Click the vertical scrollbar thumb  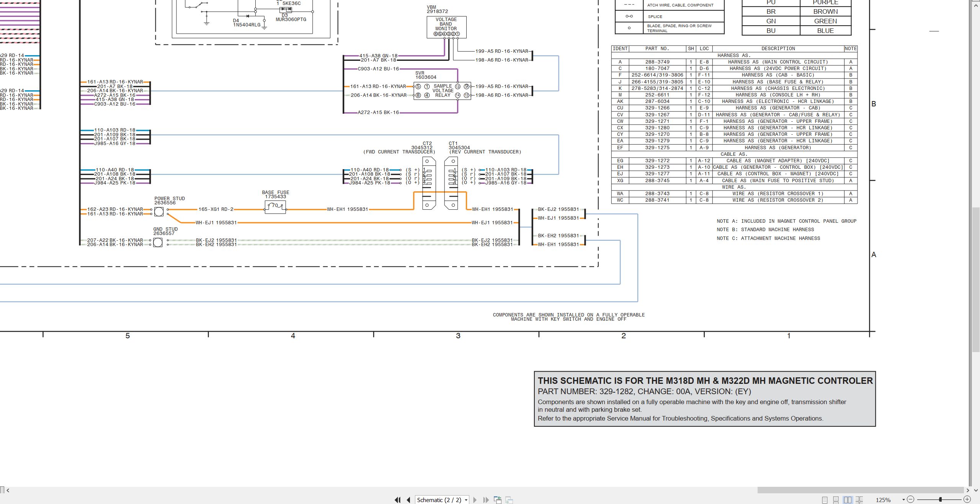coord(976,279)
